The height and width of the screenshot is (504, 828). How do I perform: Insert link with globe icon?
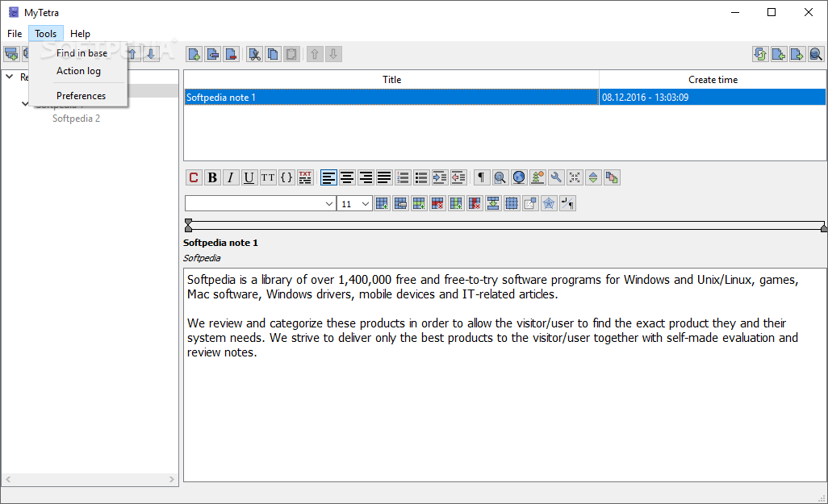(519, 177)
